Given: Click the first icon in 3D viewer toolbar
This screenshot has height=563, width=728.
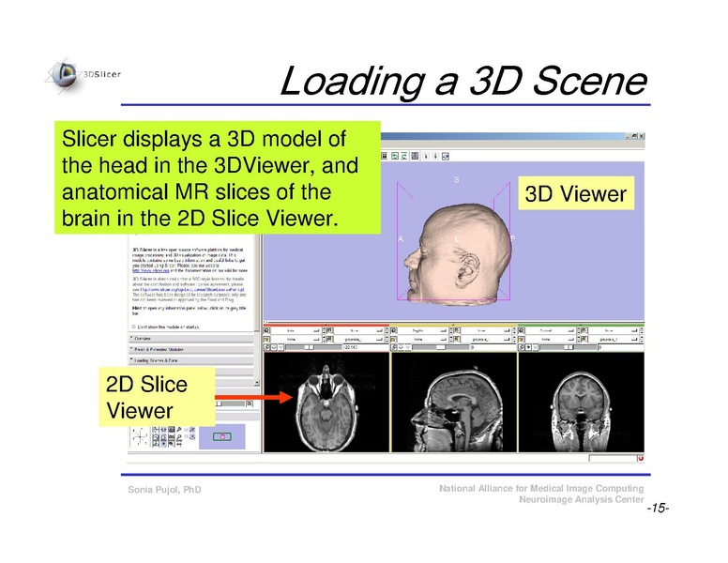Looking at the screenshot, I should [382, 157].
